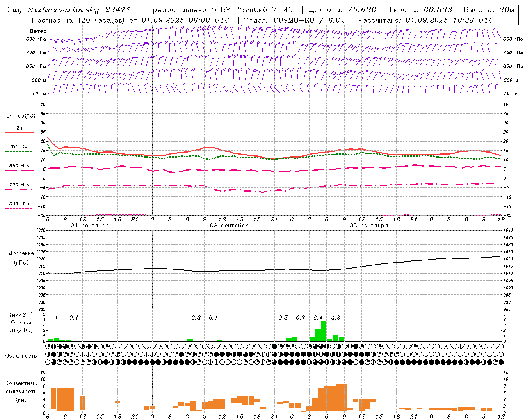Image resolution: width=525 pixels, height=420 pixels.
Task: Click the tallest green precipitation bar
Action: (x=324, y=331)
